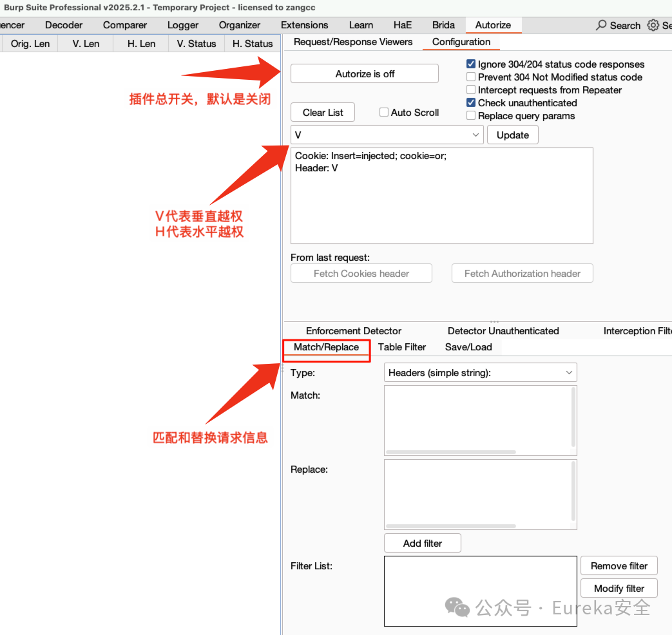This screenshot has width=672, height=635.
Task: Open the Logger tab
Action: tap(183, 25)
